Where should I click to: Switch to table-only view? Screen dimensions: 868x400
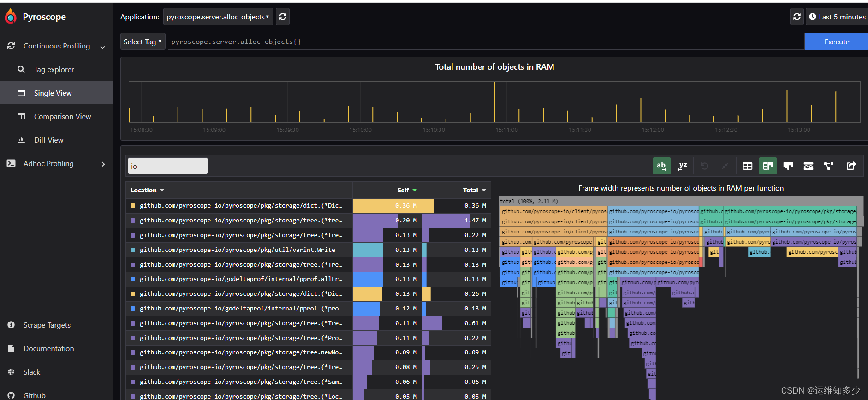[748, 166]
